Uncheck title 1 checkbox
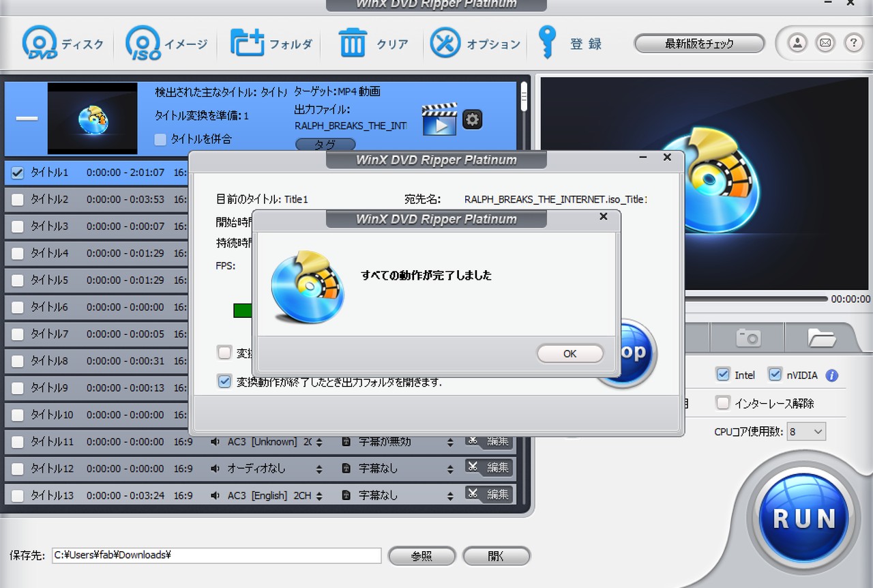Viewport: 873px width, 588px height. 18,173
